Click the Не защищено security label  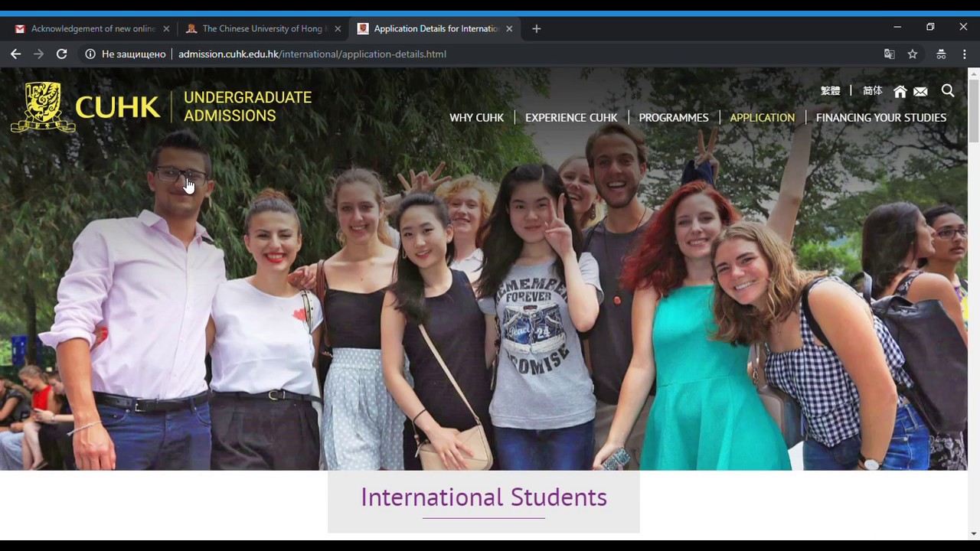coord(134,54)
